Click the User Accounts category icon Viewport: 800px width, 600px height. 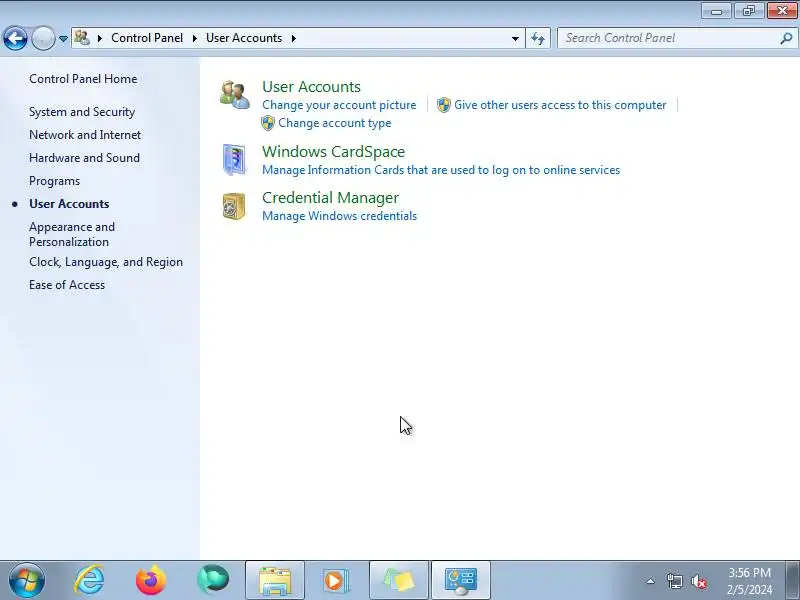[x=235, y=95]
